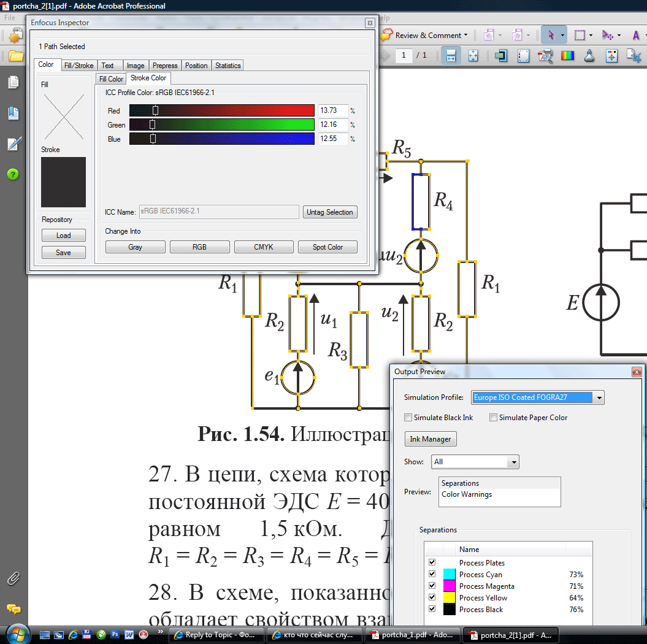This screenshot has width=647, height=644.
Task: Click the Red color slider handle
Action: [x=155, y=110]
